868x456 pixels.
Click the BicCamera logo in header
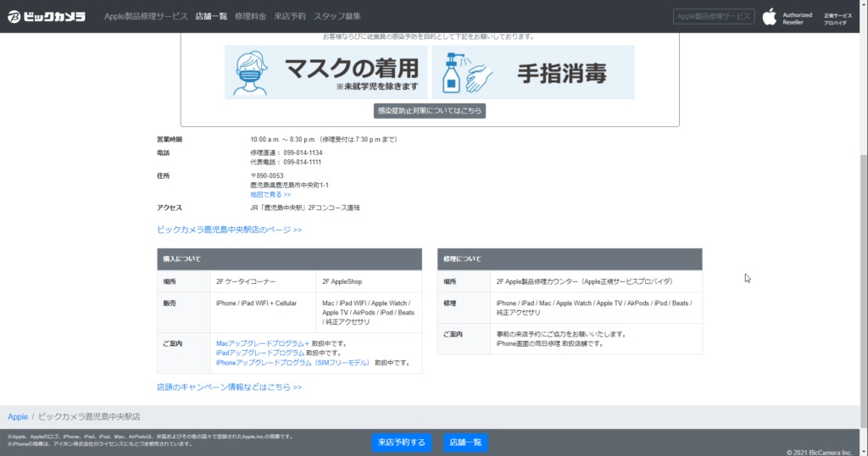pos(47,17)
